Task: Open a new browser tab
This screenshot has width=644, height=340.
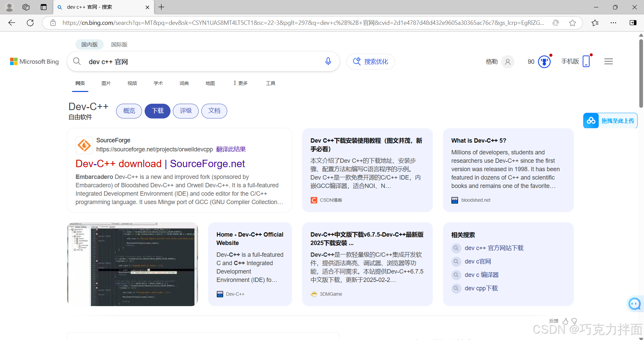Action: click(x=161, y=7)
